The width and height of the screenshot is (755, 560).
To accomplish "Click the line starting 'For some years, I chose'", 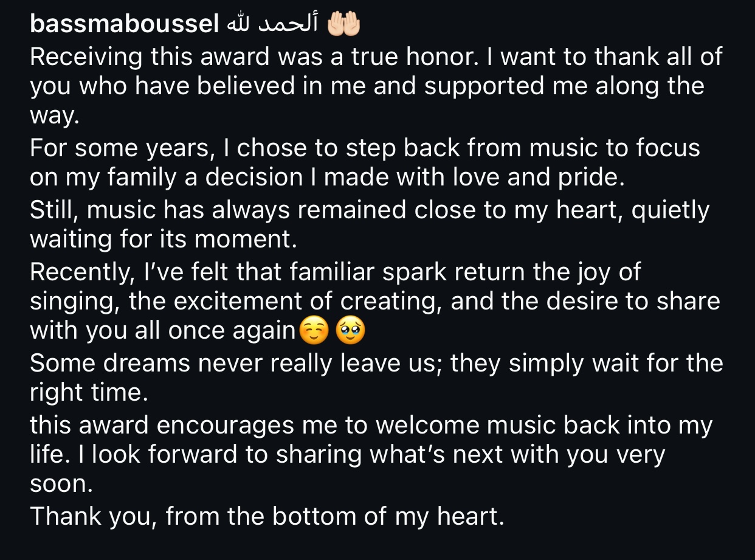I will (365, 148).
